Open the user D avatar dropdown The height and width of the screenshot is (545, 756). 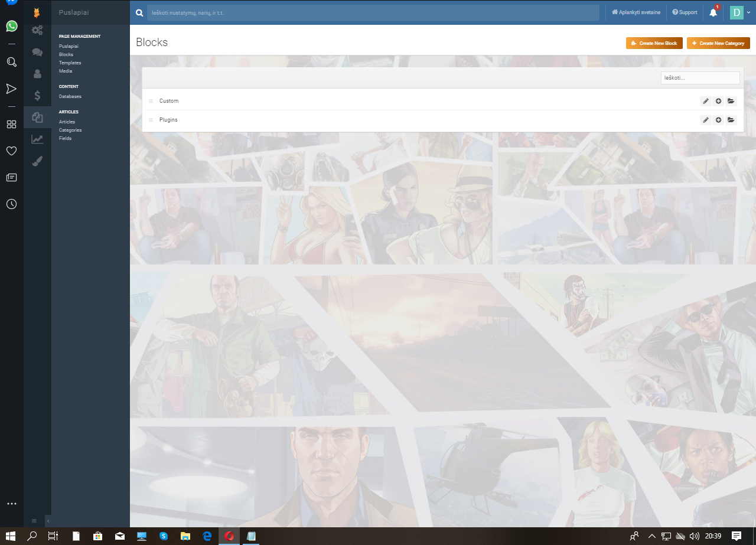(x=740, y=12)
